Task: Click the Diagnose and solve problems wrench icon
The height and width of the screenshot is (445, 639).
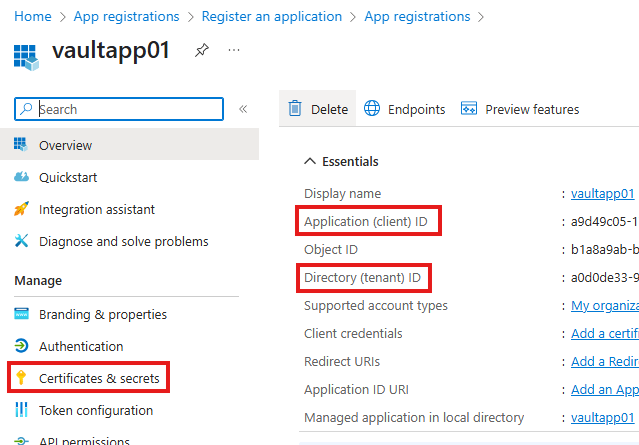Action: (x=21, y=241)
